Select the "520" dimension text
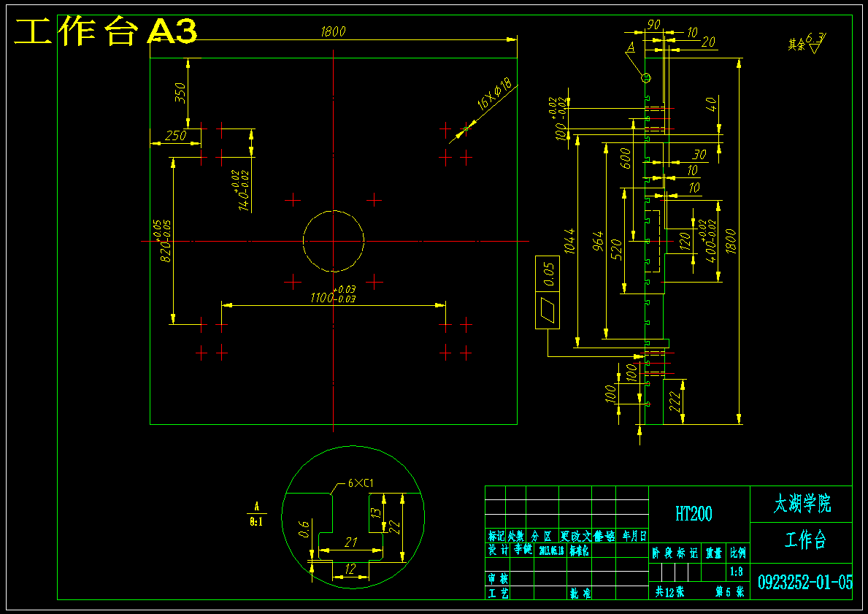This screenshot has width=868, height=614. (617, 250)
